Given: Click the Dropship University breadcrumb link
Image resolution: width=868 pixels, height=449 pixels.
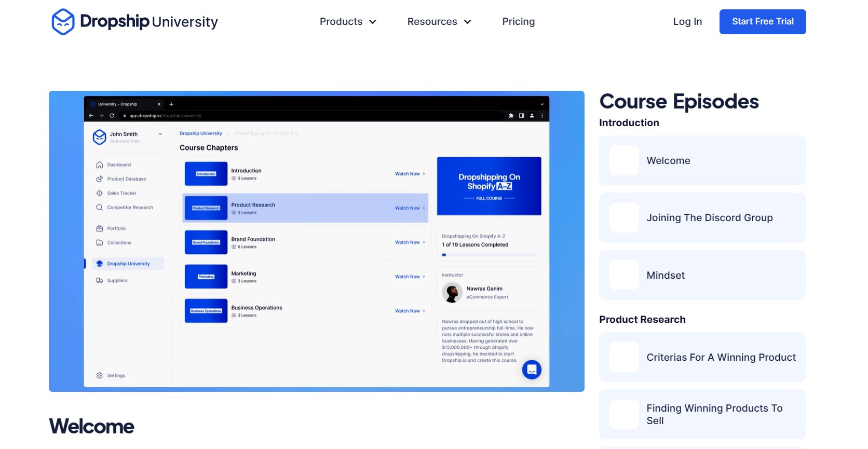Looking at the screenshot, I should click(x=201, y=133).
